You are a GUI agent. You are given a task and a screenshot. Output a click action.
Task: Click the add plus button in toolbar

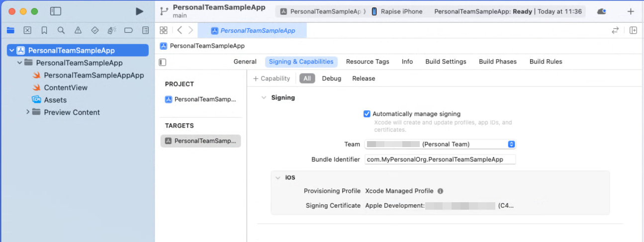tap(631, 11)
